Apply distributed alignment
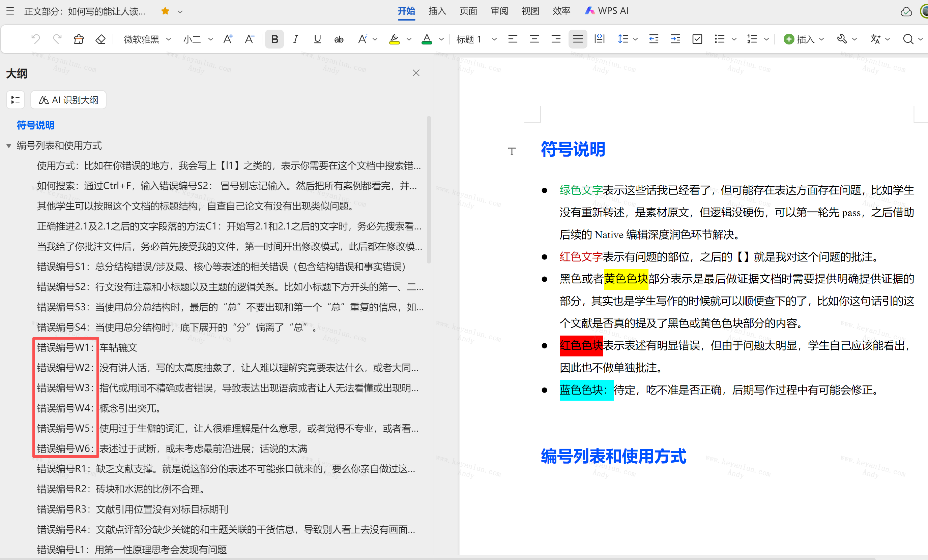Image resolution: width=928 pixels, height=560 pixels. click(599, 39)
